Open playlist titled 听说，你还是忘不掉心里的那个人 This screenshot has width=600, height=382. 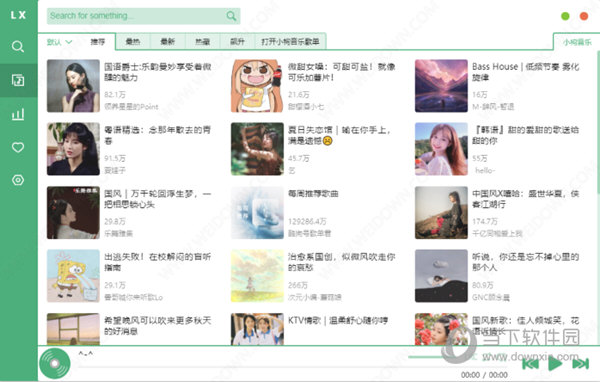525,262
